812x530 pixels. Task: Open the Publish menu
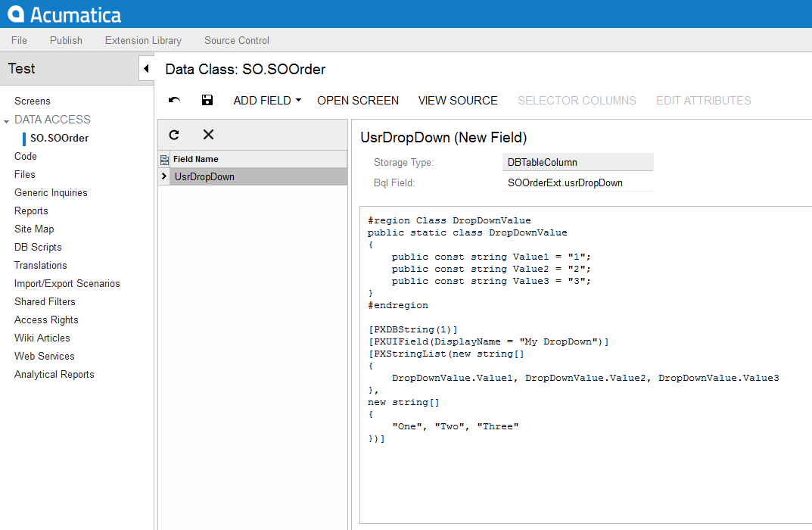[x=66, y=40]
